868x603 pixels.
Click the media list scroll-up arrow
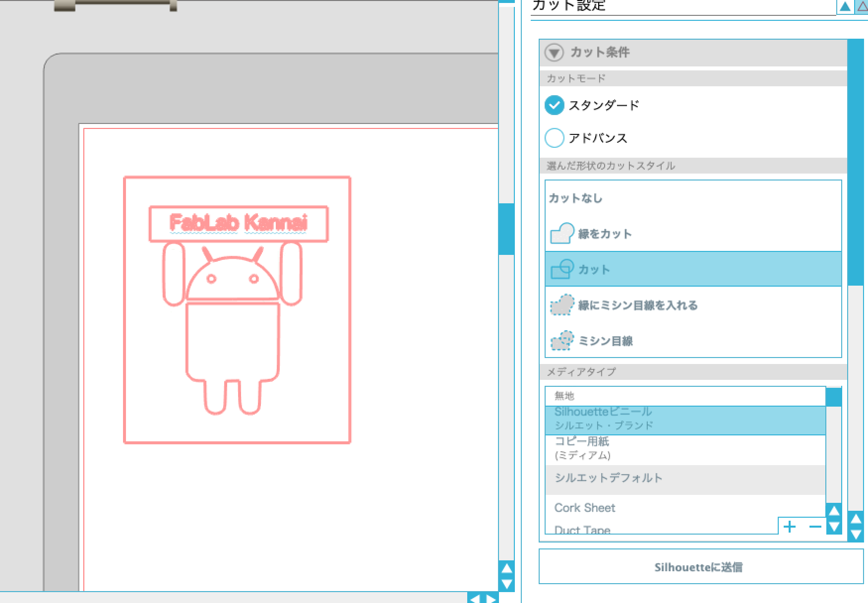click(834, 511)
